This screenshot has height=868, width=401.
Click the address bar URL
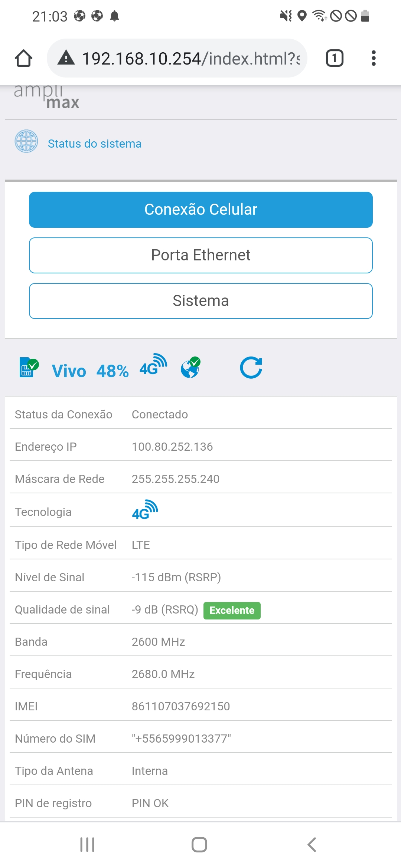[190, 59]
